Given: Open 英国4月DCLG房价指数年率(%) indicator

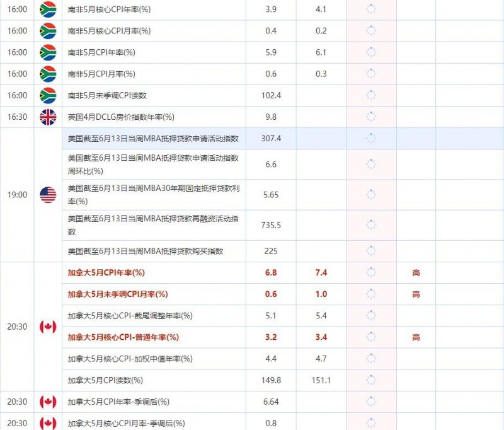Looking at the screenshot, I should coord(121,117).
